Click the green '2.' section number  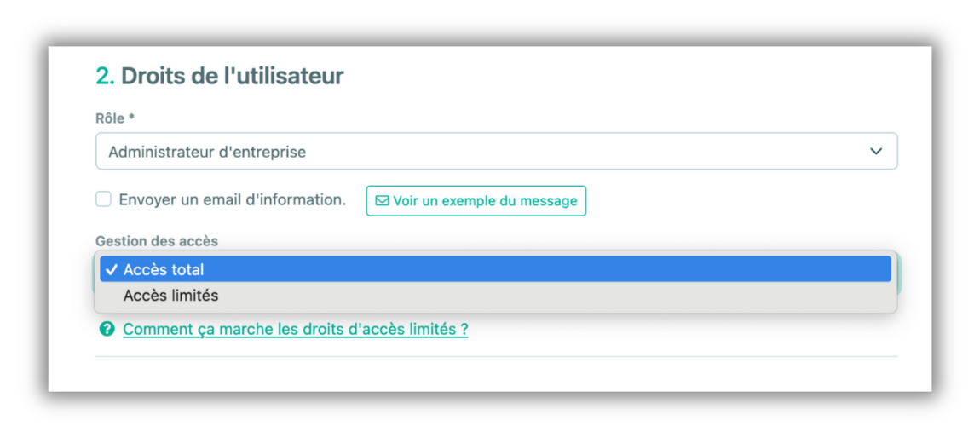tap(105, 76)
